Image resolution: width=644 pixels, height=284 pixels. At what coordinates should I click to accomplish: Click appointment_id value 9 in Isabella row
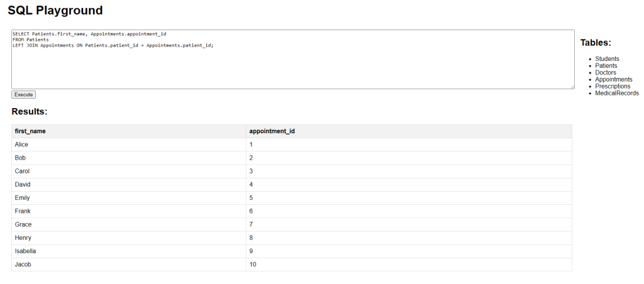(409, 251)
